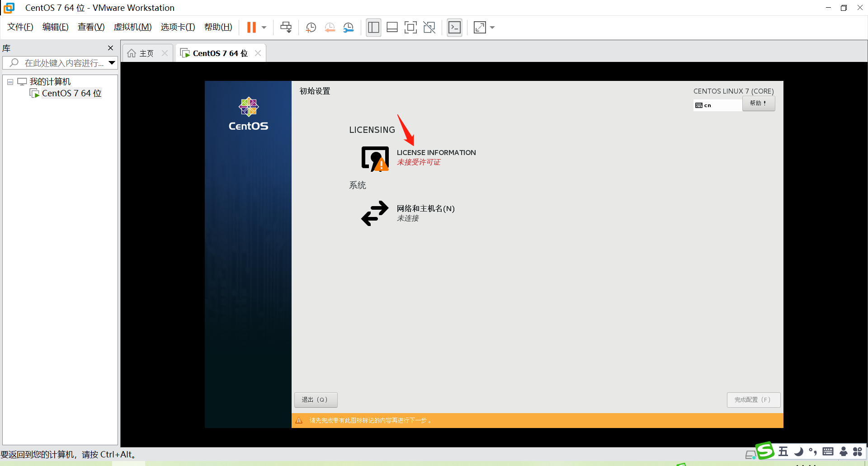The height and width of the screenshot is (466, 868).
Task: Send Ctrl+Alt+Del to the virtual machine
Action: (x=286, y=28)
